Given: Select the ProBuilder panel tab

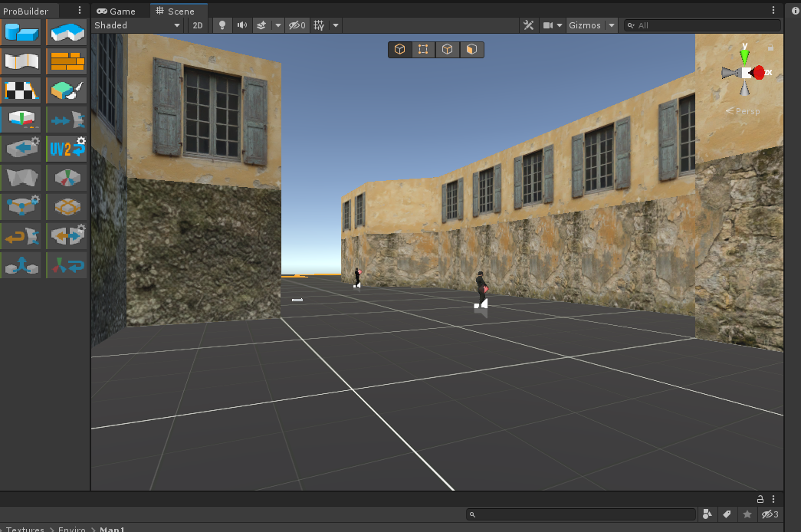Looking at the screenshot, I should (x=25, y=11).
